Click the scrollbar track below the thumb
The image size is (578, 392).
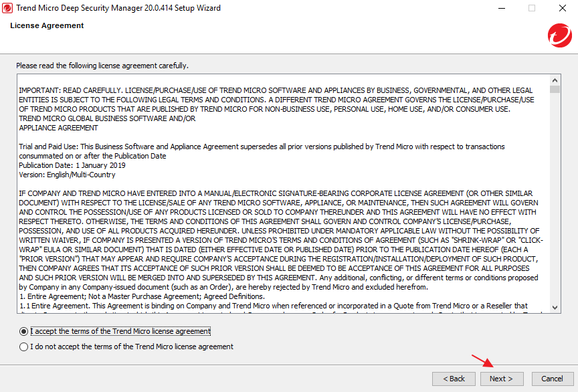[555, 201]
